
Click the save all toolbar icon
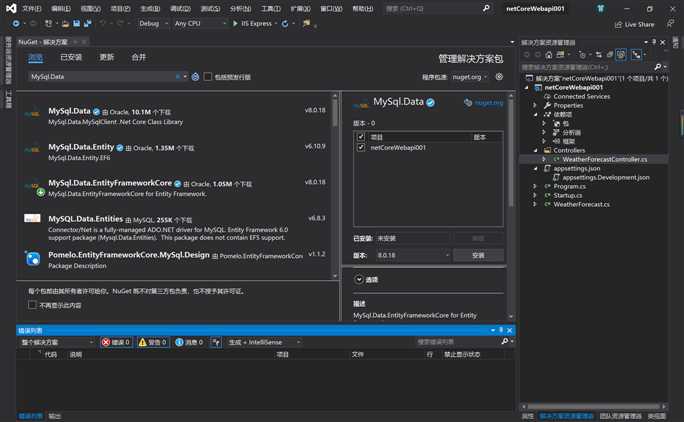88,24
